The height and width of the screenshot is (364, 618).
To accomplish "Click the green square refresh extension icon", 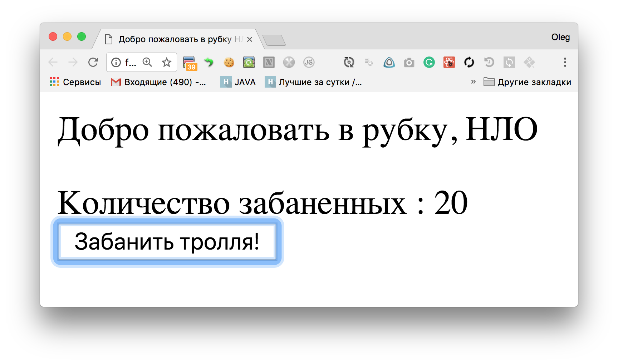I will [249, 63].
